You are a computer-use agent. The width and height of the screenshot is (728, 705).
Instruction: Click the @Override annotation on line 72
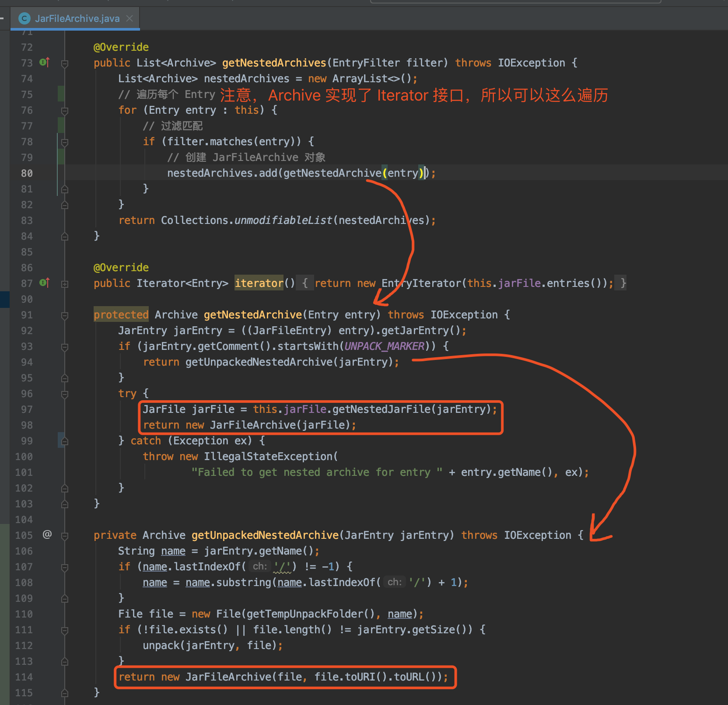coord(121,47)
